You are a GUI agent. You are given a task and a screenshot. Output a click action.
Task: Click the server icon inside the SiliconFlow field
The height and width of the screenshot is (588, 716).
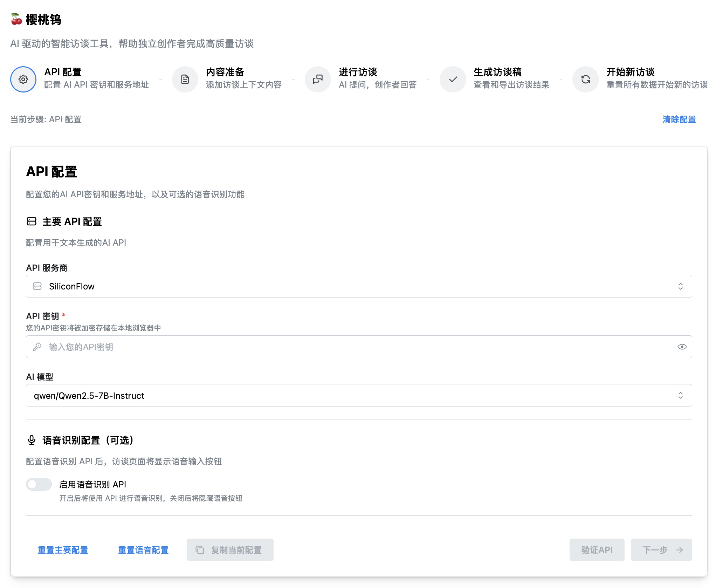(x=37, y=286)
